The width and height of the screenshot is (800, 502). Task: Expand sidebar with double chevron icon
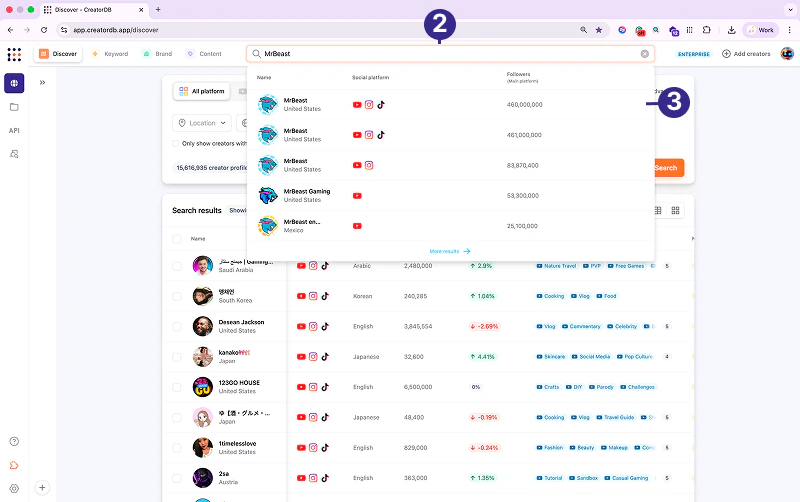(x=42, y=83)
